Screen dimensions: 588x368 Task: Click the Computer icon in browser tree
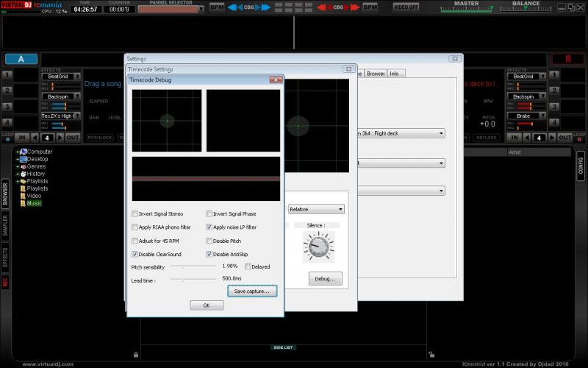tap(24, 152)
